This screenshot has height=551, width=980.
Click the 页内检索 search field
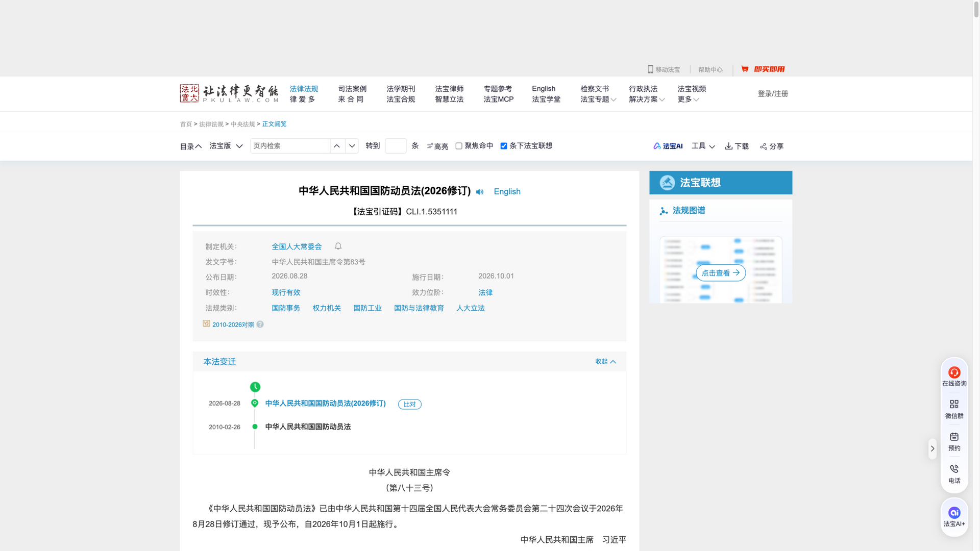[x=290, y=146]
